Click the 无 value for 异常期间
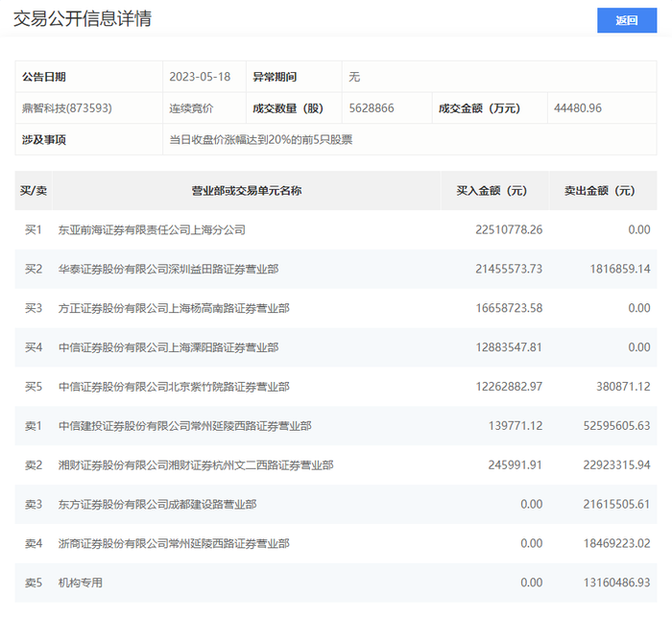This screenshot has width=672, height=618. tap(354, 77)
